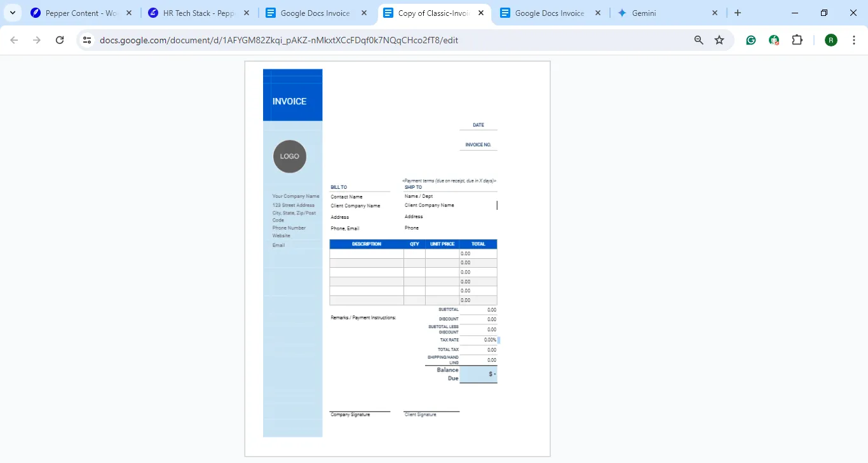Click the INVOICE NO. label
Viewport: 868px width, 463px height.
point(478,145)
